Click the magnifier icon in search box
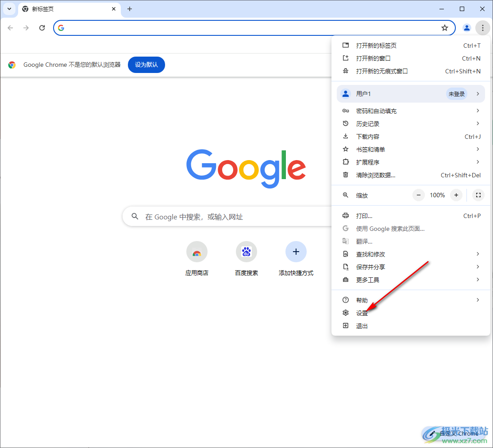 click(x=135, y=216)
